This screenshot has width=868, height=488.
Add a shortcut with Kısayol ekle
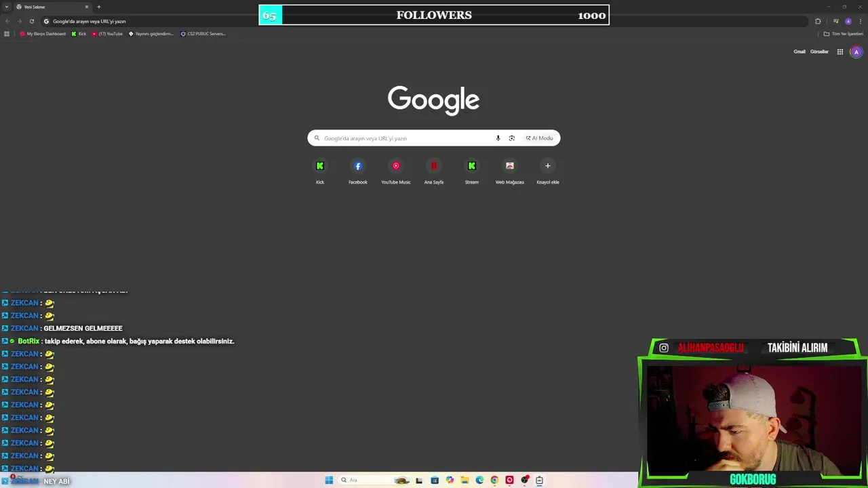[548, 171]
